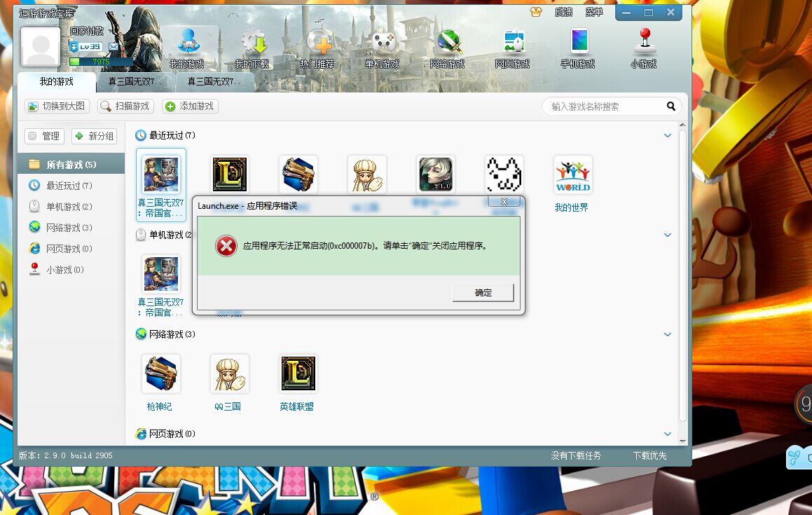Select 网页游戏 (0) in the sidebar

pyautogui.click(x=71, y=249)
